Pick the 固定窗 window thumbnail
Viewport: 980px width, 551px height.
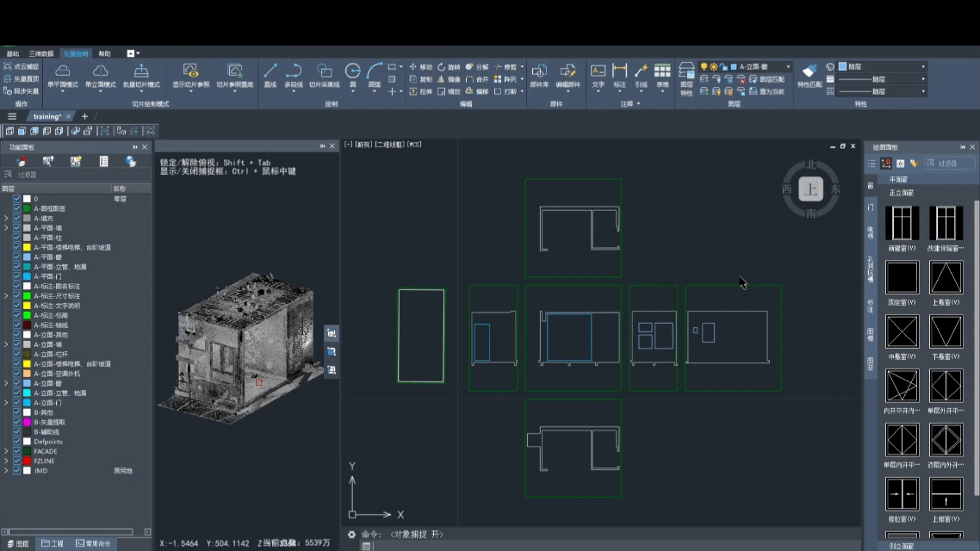tap(902, 278)
